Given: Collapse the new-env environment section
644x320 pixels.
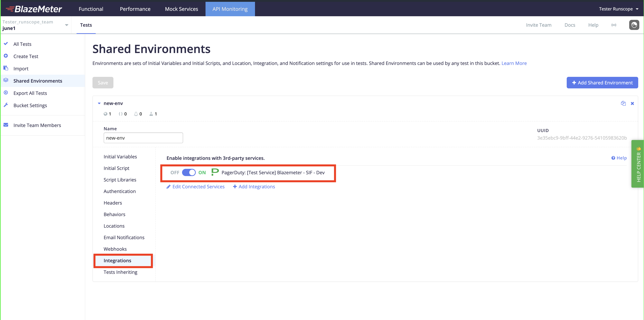Looking at the screenshot, I should click(99, 103).
